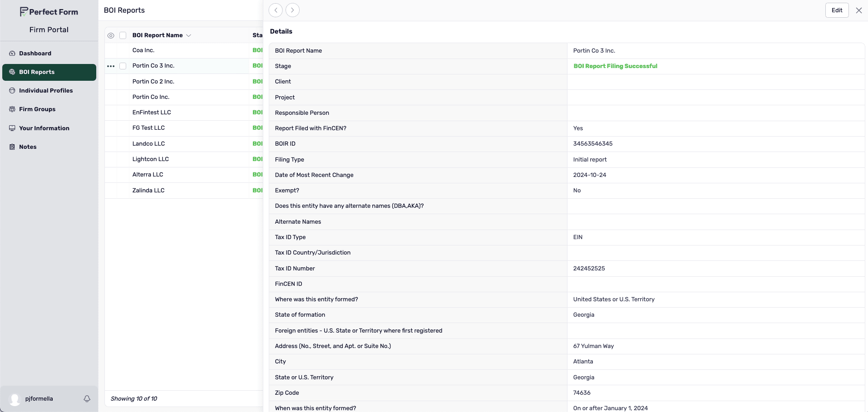Open the notifications bell
The height and width of the screenshot is (412, 868).
(x=87, y=399)
